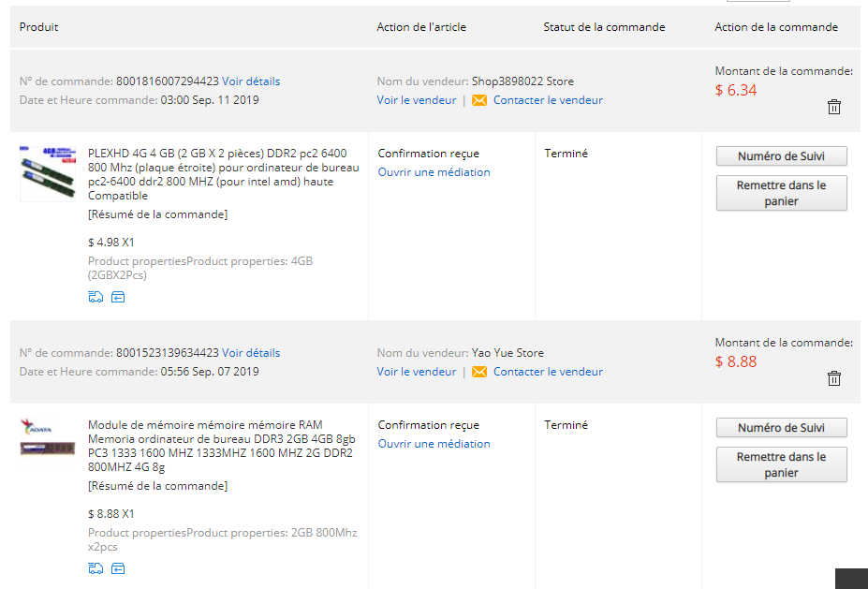Screen dimensions: 868x589
Task: View details of order 8001816007294423
Action: click(x=251, y=81)
